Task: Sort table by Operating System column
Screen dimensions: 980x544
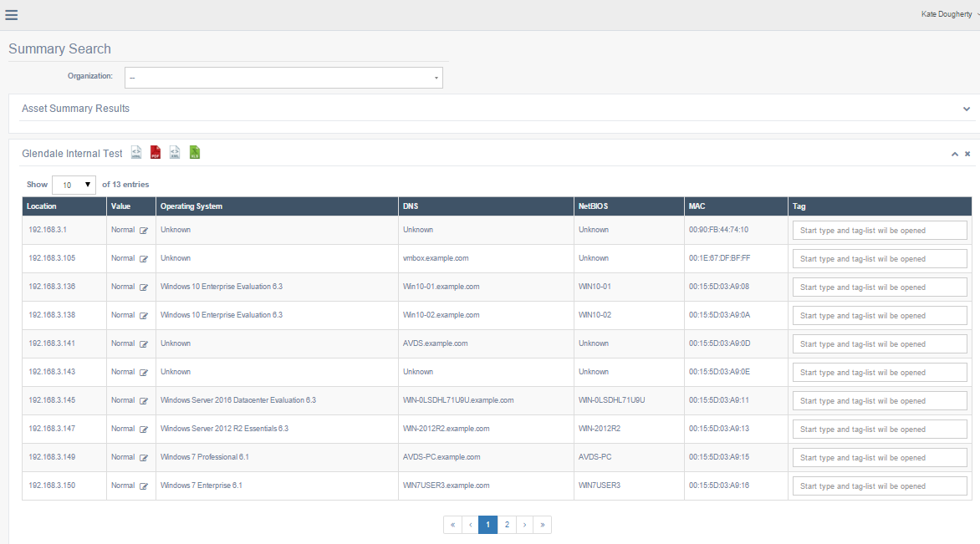Action: pos(191,206)
